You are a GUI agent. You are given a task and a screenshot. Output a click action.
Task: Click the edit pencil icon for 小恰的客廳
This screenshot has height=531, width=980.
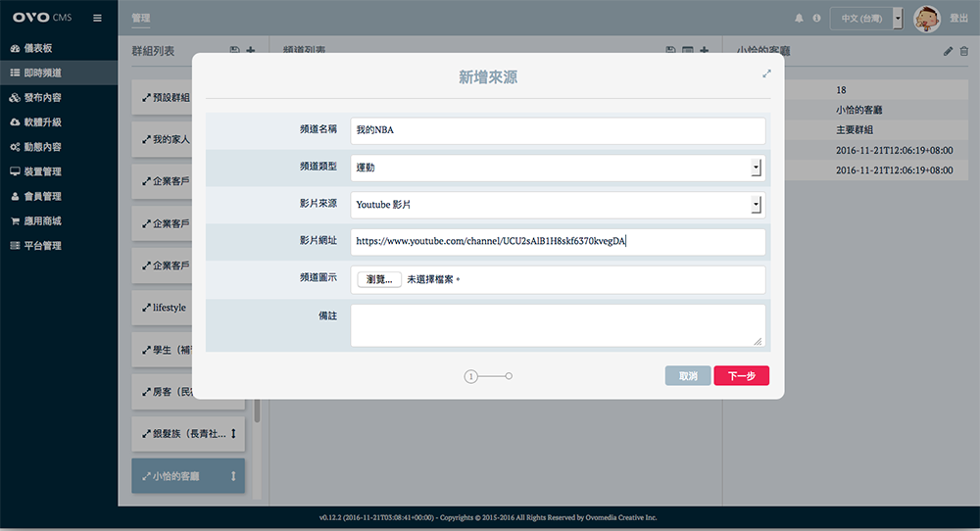948,51
